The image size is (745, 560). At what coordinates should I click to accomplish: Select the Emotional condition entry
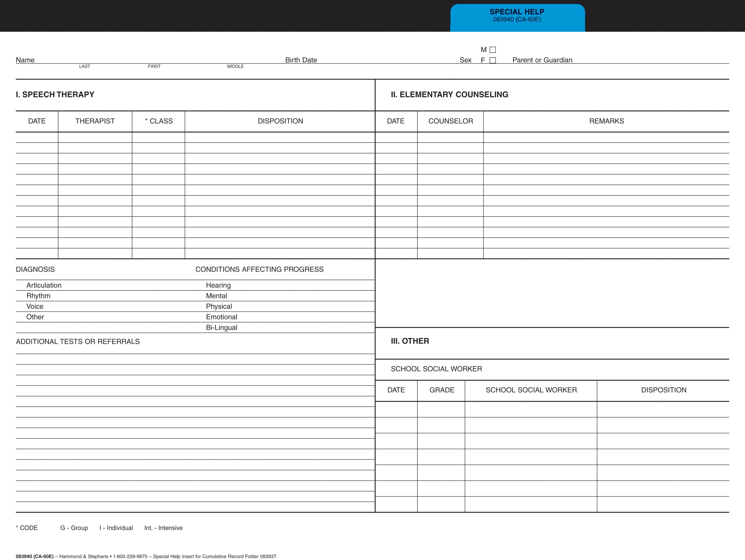[x=222, y=317]
